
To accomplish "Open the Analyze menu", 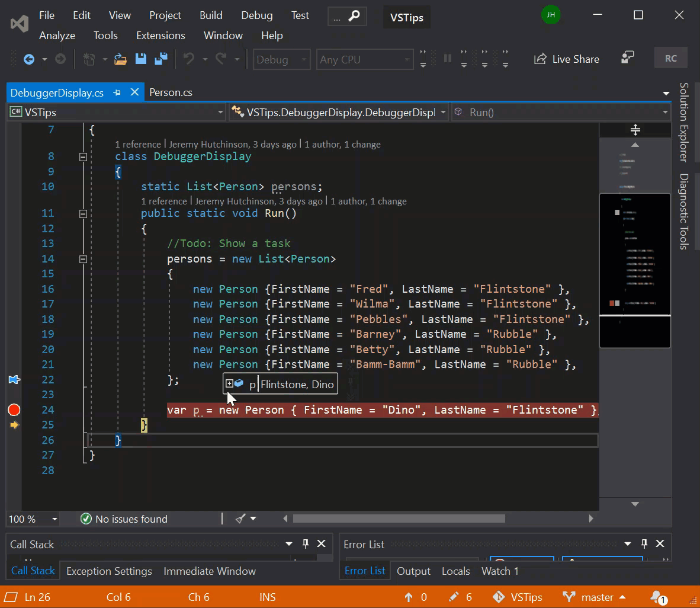I will 57,36.
